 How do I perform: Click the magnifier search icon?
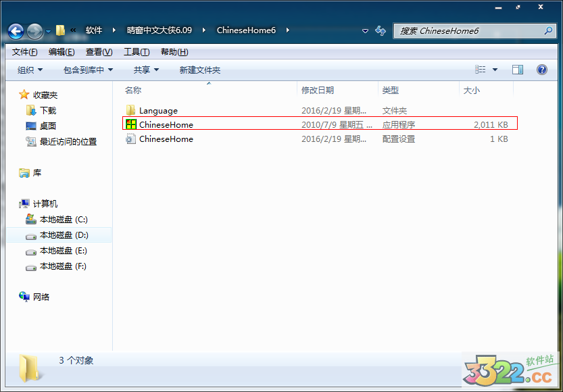pos(548,31)
